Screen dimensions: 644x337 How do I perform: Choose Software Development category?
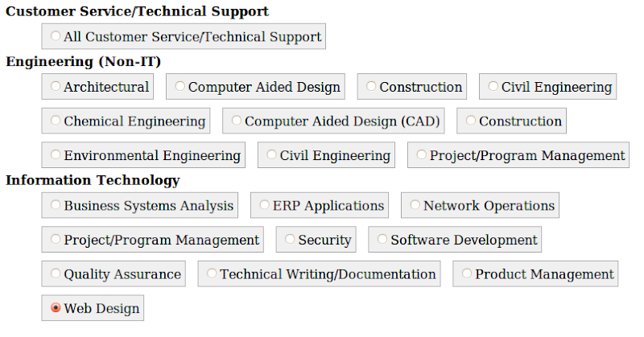coord(382,240)
